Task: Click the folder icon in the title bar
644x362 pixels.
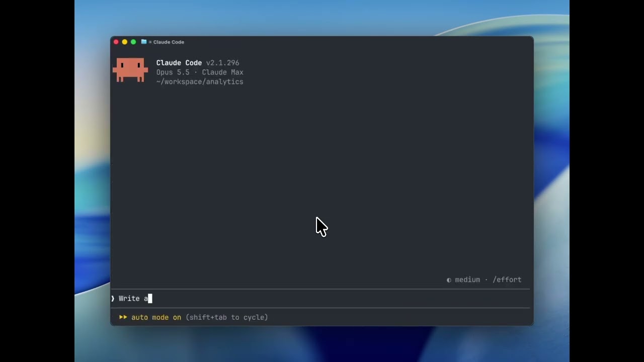Action: [x=144, y=42]
